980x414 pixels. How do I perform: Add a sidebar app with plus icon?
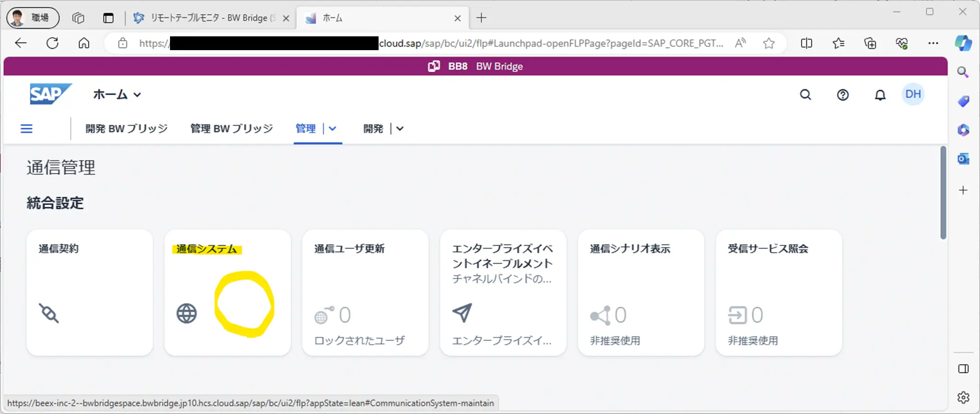pos(963,190)
